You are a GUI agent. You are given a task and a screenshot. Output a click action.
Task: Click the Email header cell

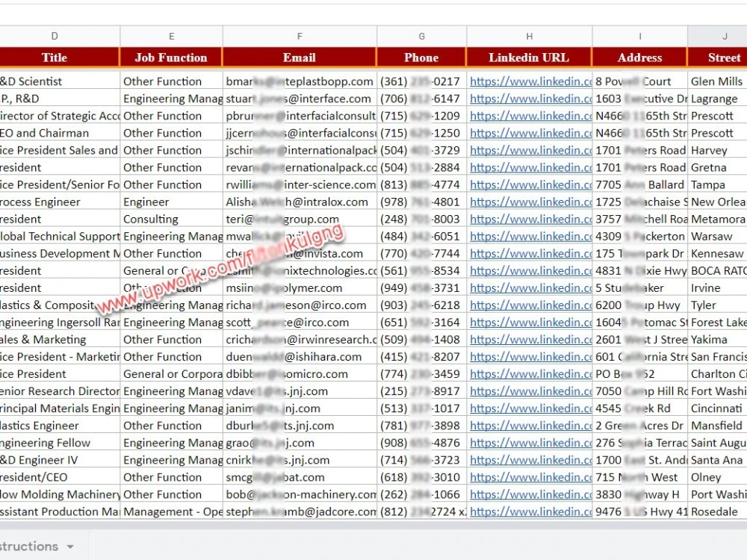click(x=300, y=57)
